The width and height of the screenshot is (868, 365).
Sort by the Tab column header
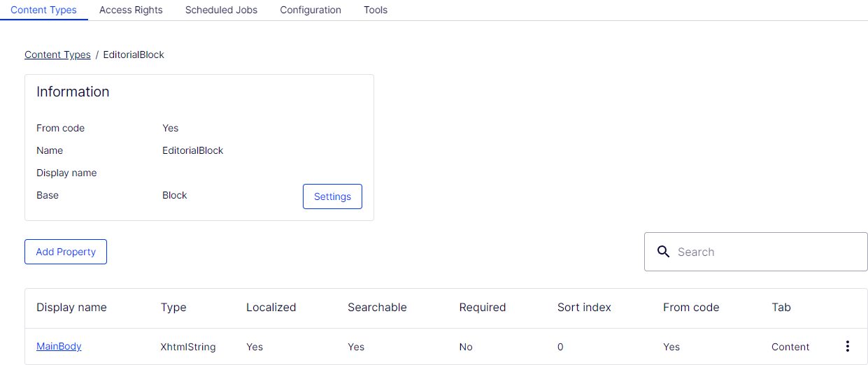coord(781,307)
